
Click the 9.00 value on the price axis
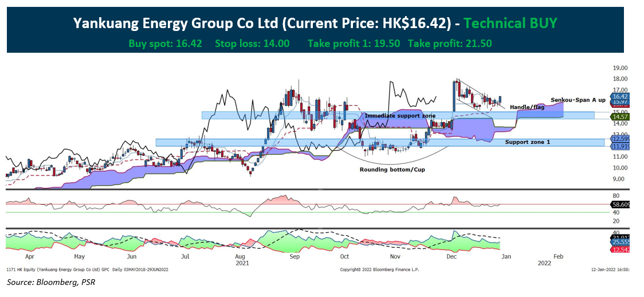[619, 179]
